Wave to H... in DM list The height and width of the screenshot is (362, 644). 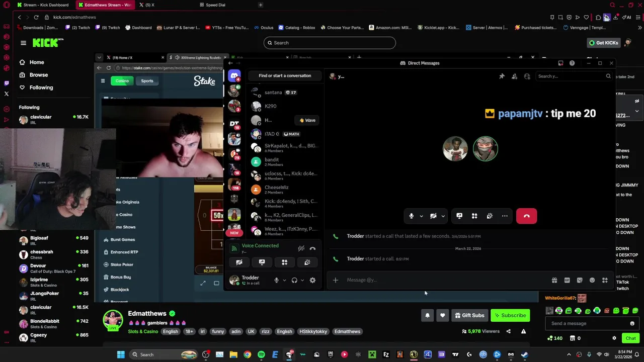[x=307, y=121]
